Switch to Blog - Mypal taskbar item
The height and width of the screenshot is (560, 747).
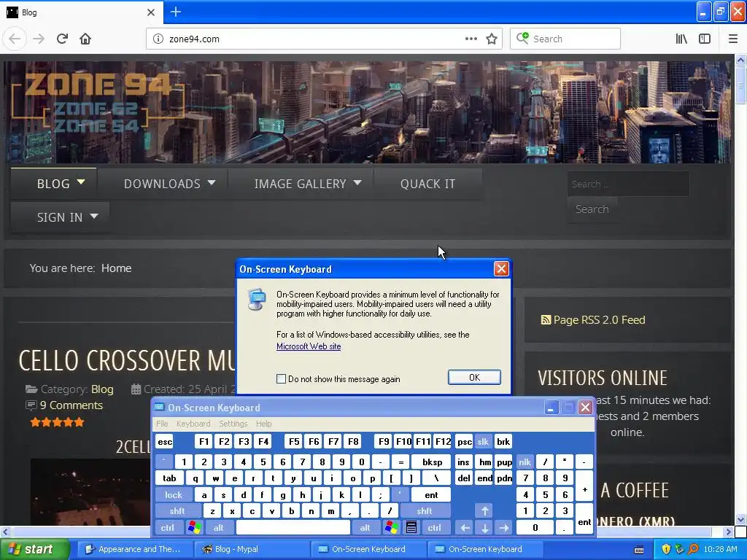coord(251,549)
